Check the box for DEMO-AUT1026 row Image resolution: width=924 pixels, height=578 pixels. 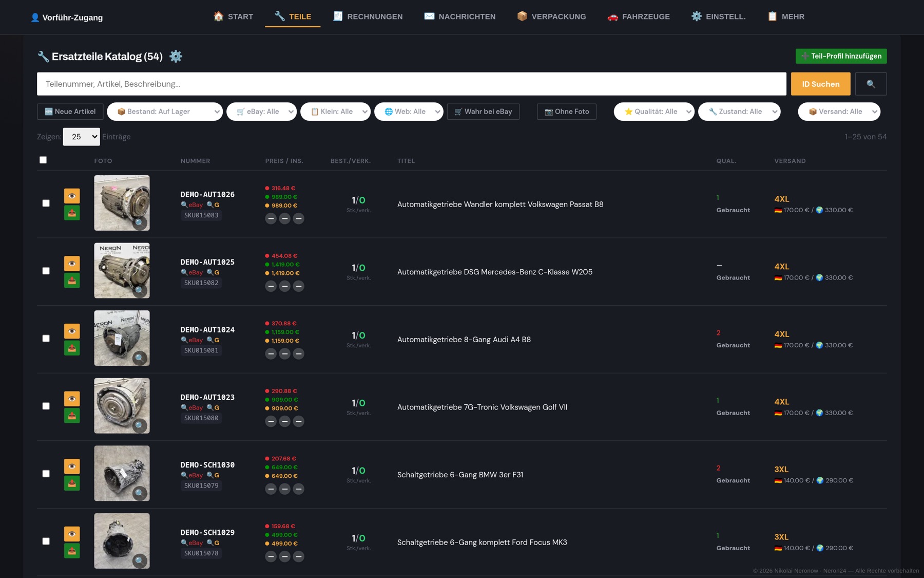coord(46,203)
